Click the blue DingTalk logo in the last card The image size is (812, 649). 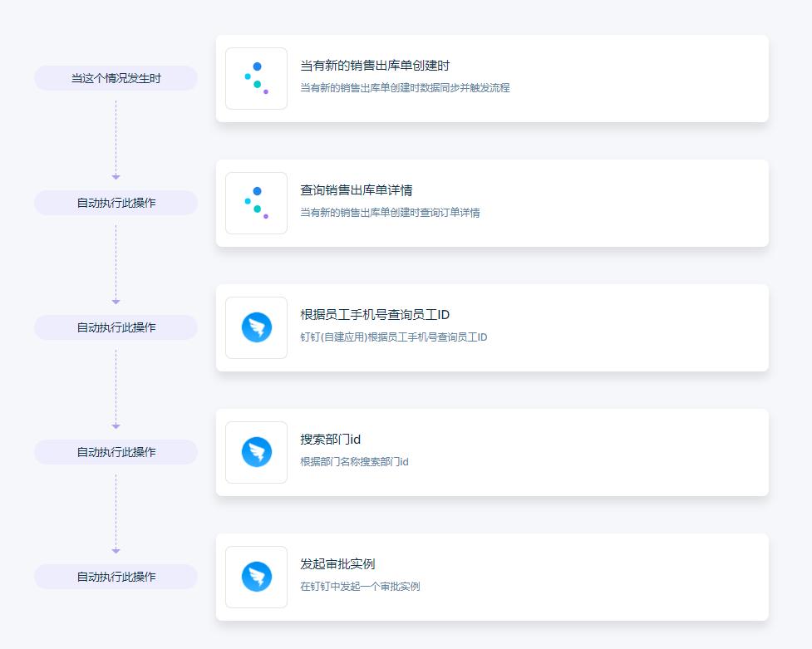pos(256,577)
